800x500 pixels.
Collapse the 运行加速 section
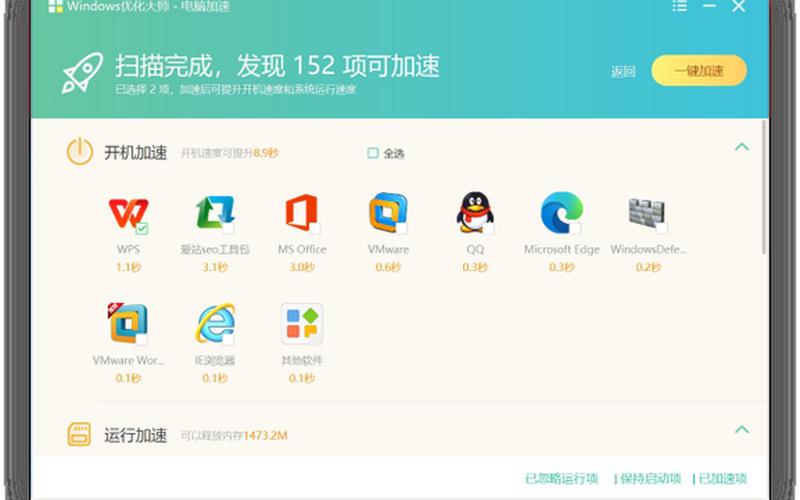coord(742,430)
